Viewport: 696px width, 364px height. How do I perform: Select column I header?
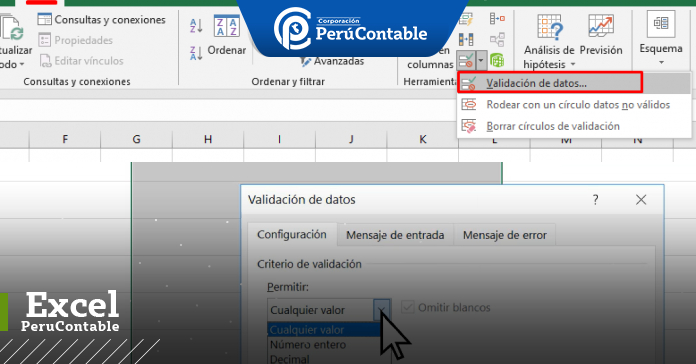[x=279, y=139]
